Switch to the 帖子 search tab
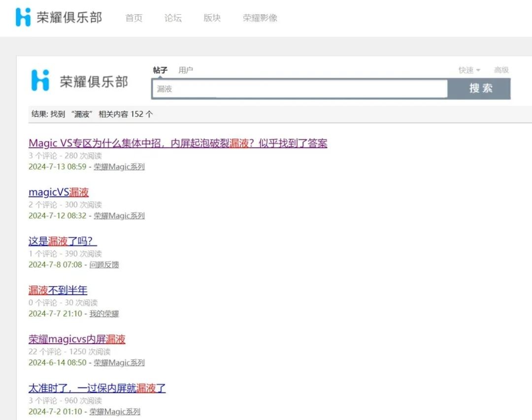 pyautogui.click(x=160, y=70)
